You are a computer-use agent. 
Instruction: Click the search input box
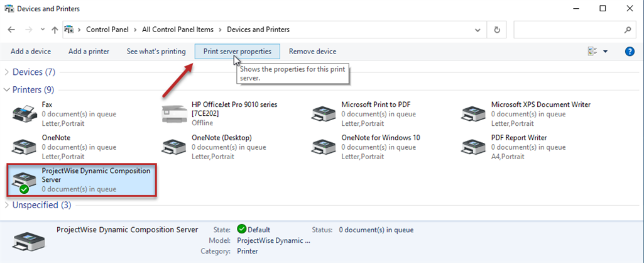click(x=574, y=30)
